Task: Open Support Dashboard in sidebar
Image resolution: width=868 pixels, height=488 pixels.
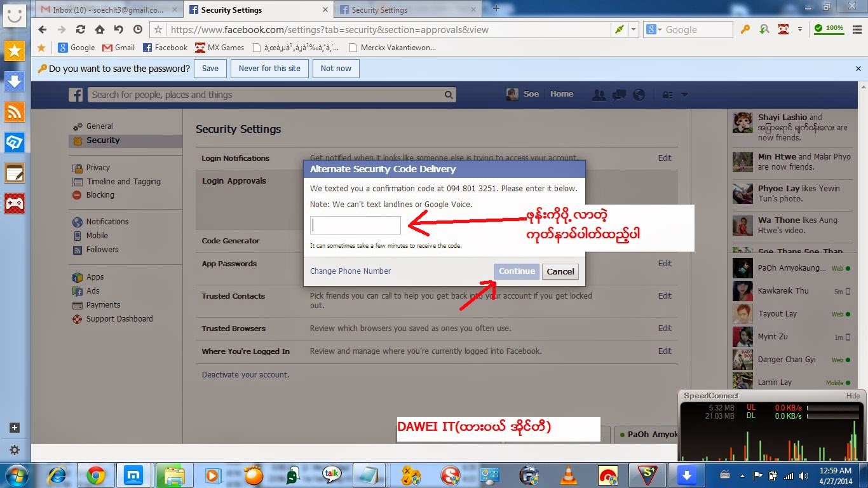Action: 119,318
